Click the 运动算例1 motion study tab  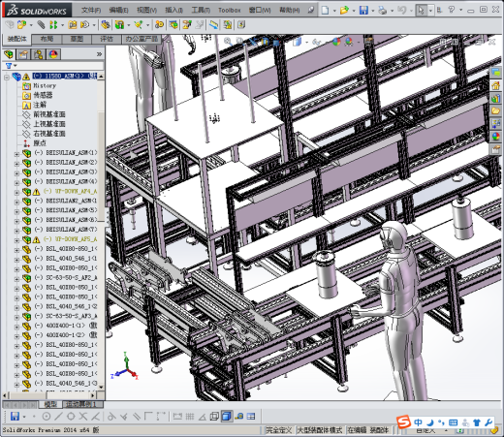(x=80, y=404)
